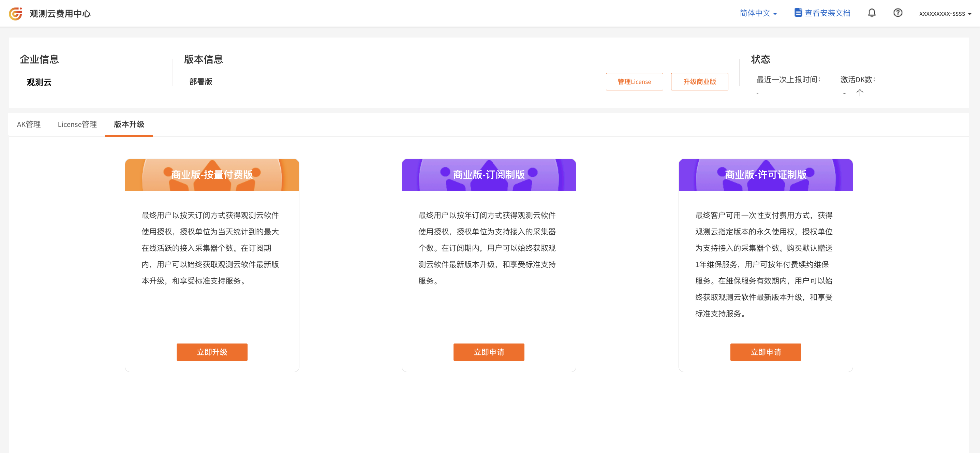
Task: Click the 最终用户以按天订阅 description text
Action: click(210, 248)
